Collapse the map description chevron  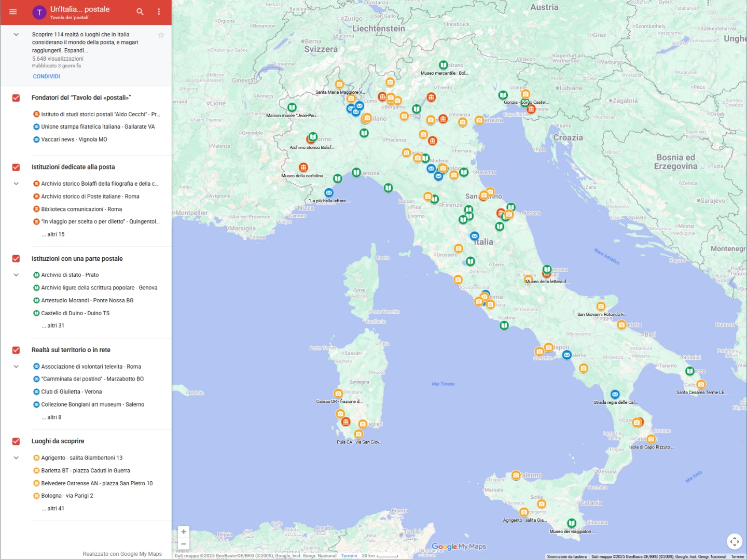click(16, 35)
